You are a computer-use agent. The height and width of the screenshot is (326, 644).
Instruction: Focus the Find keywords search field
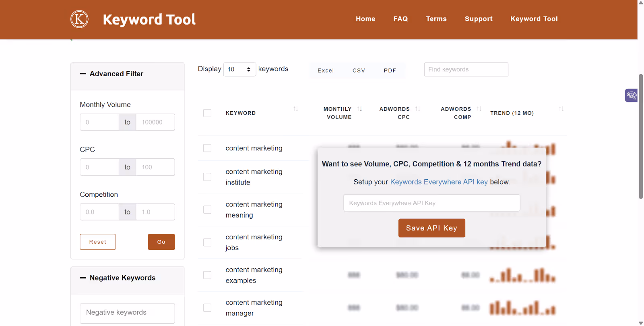pos(466,69)
